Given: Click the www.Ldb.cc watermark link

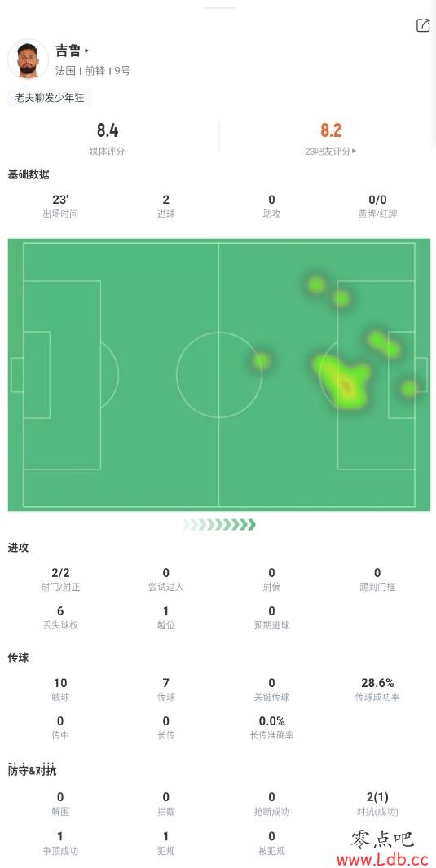Looking at the screenshot, I should click(x=383, y=859).
